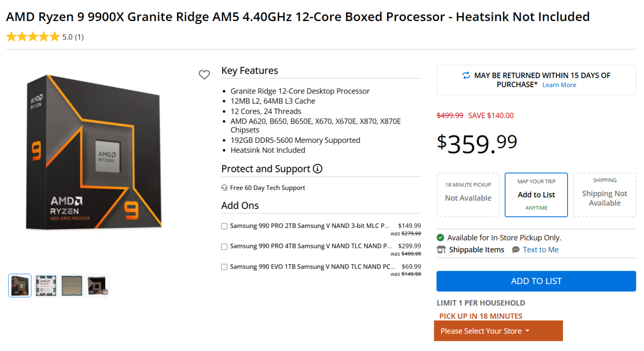
Task: Open the Learn More link
Action: [559, 85]
